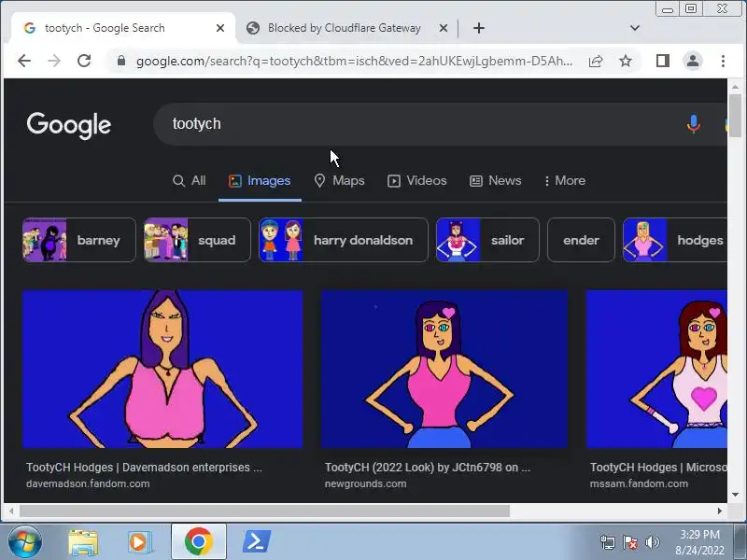Select the Images search tab

pyautogui.click(x=260, y=181)
